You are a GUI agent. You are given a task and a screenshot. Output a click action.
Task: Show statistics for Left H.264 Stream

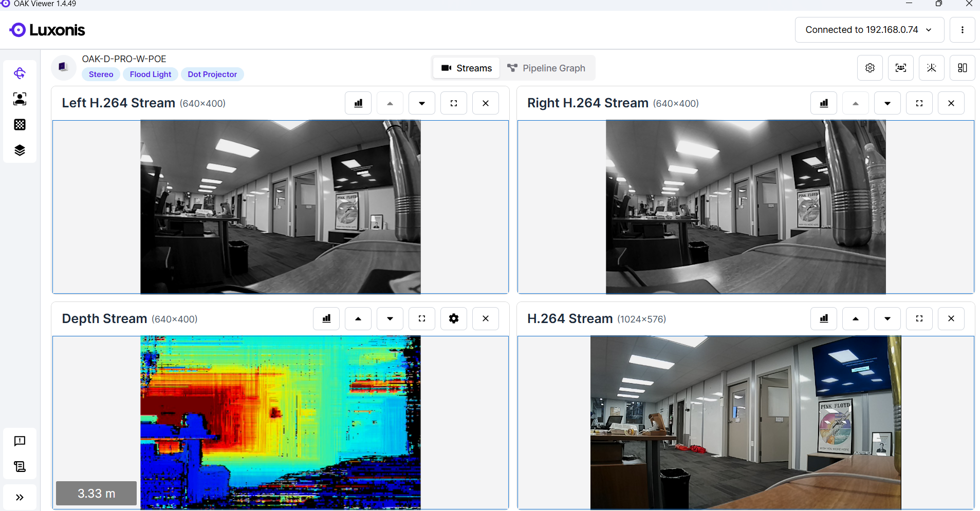coord(358,103)
